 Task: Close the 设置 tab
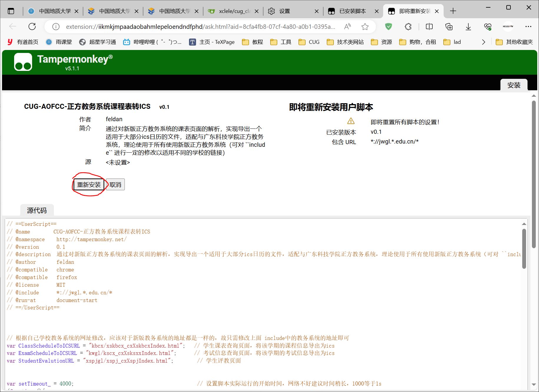tap(317, 11)
